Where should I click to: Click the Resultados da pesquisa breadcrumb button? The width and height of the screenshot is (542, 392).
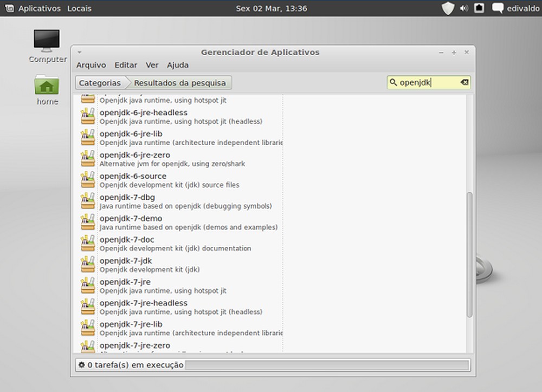(x=179, y=83)
